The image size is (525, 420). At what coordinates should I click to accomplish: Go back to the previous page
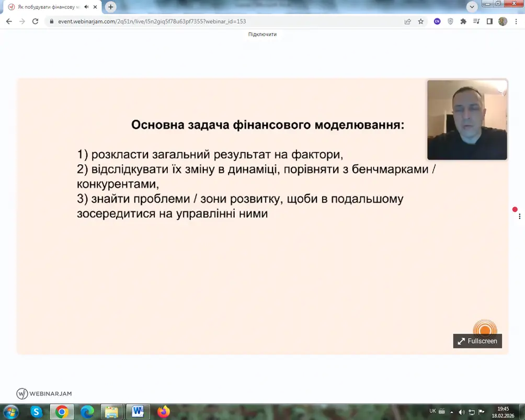pyautogui.click(x=9, y=21)
